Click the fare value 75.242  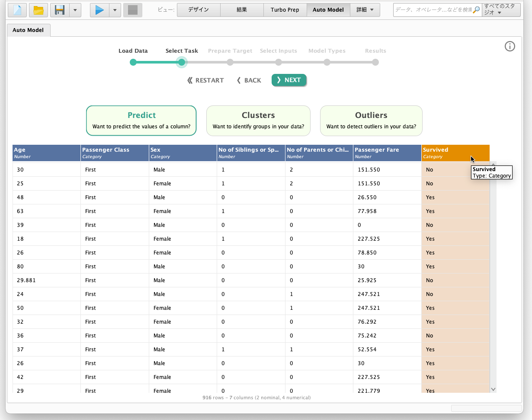pyautogui.click(x=387, y=336)
